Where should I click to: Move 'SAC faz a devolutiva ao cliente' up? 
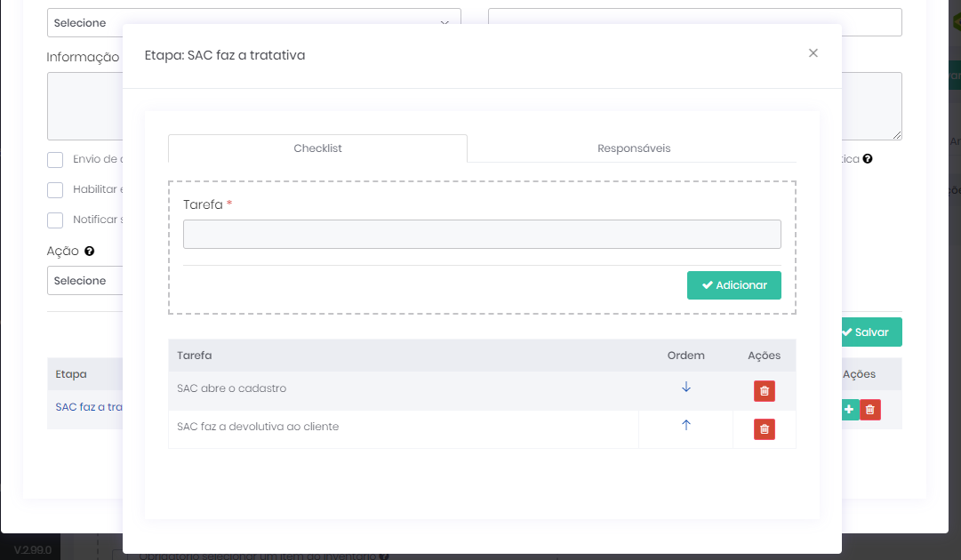tap(685, 426)
